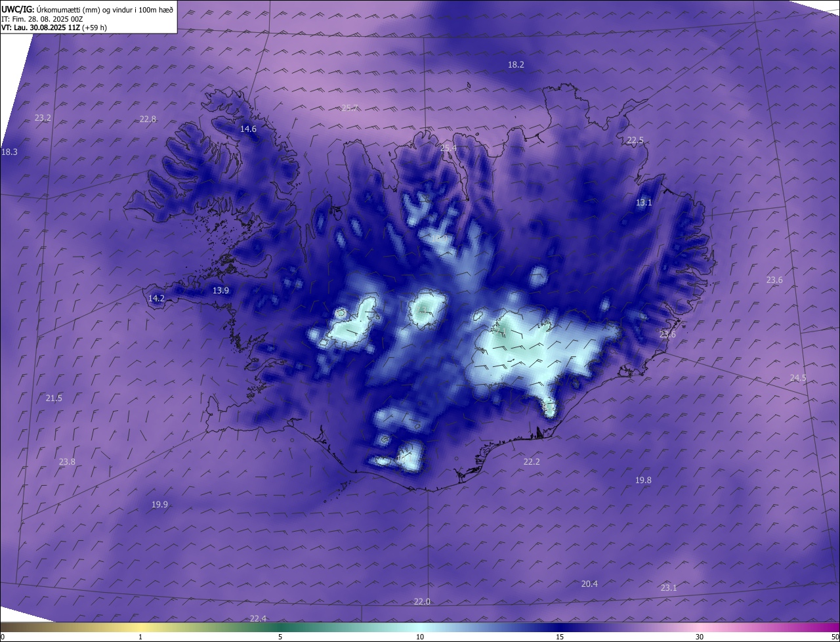
Task: Click the 5 tick on the color scale
Action: (280, 637)
